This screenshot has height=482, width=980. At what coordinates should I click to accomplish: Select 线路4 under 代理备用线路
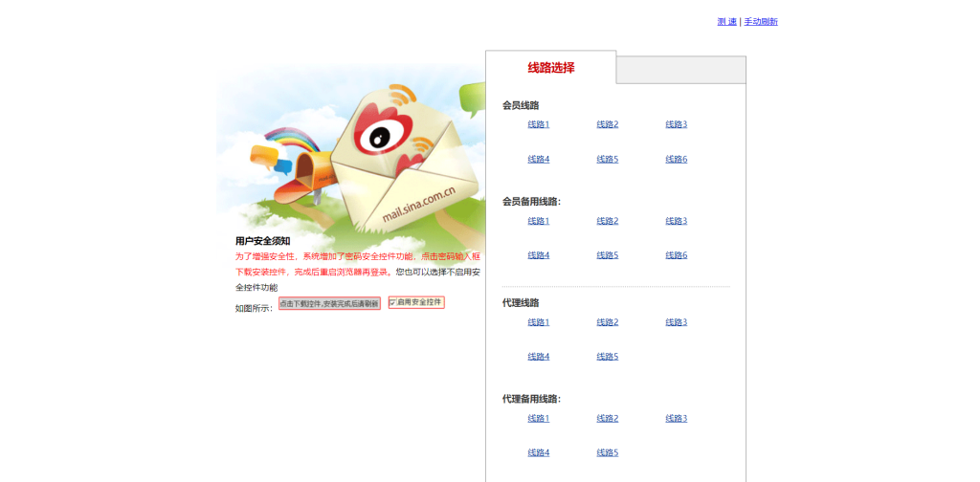pyautogui.click(x=538, y=452)
